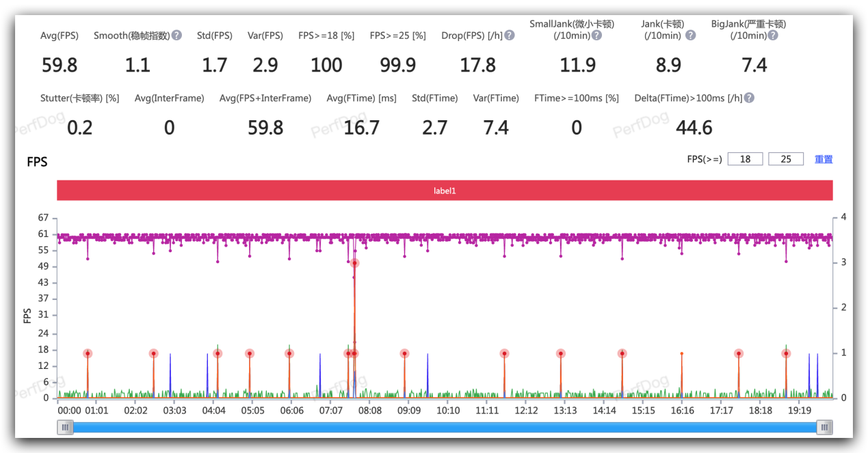The height and width of the screenshot is (453, 868).
Task: Click the FPS>=18 value 100
Action: [x=326, y=66]
